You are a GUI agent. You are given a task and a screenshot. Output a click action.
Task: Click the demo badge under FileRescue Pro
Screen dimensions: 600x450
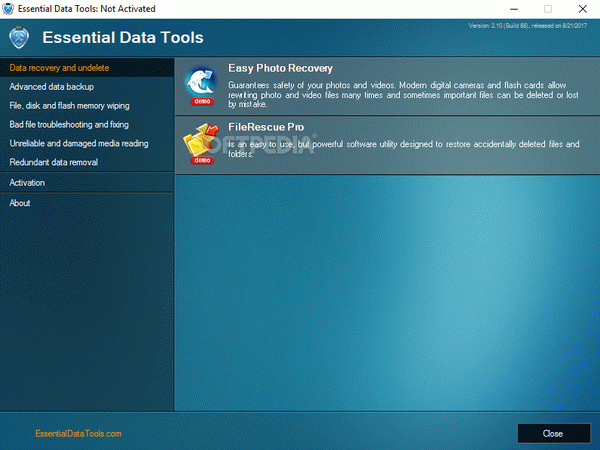click(x=202, y=160)
